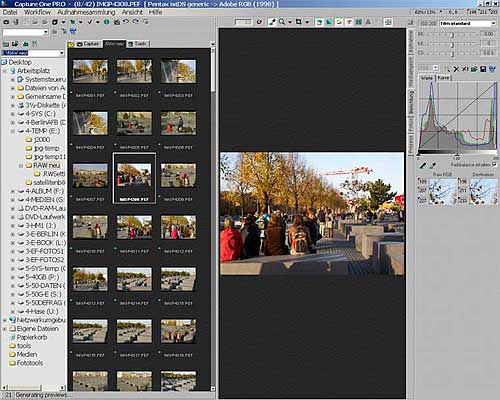Open the Aufnahmesammlung menu
This screenshot has height=400, width=500.
(x=86, y=12)
